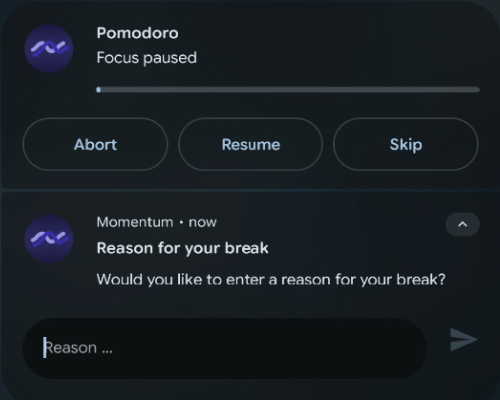Image resolution: width=500 pixels, height=400 pixels.
Task: Open the Pomodoro notification title
Action: coord(137,33)
